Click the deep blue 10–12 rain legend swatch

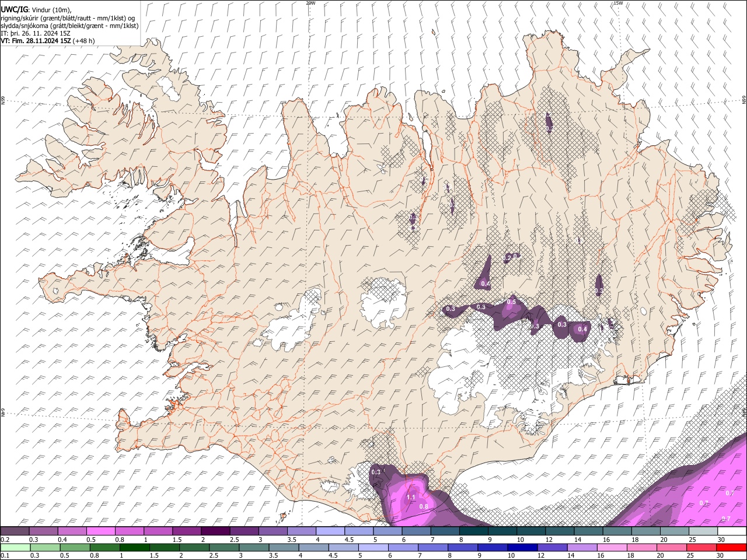tap(522, 548)
